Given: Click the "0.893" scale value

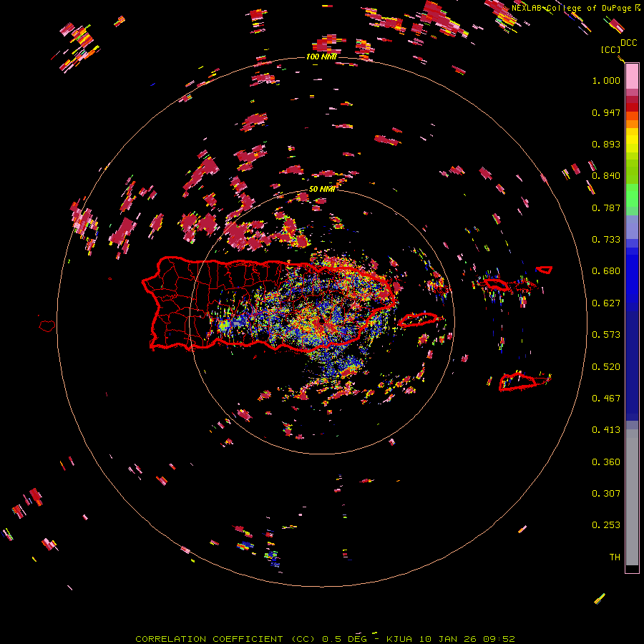Looking at the screenshot, I should pos(606,144).
